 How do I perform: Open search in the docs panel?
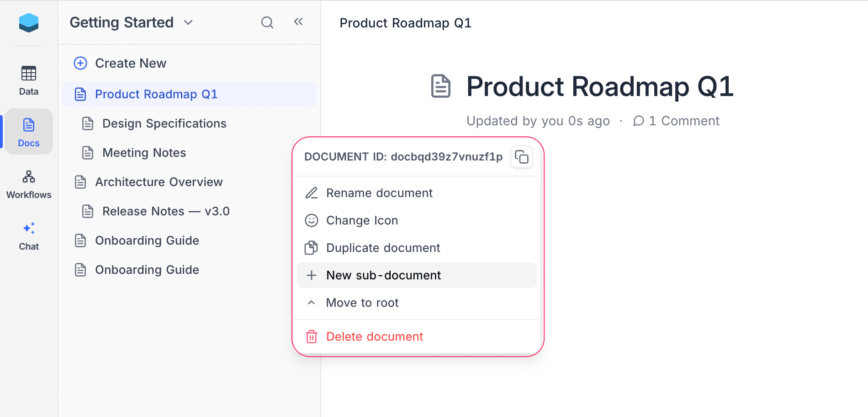coord(267,22)
